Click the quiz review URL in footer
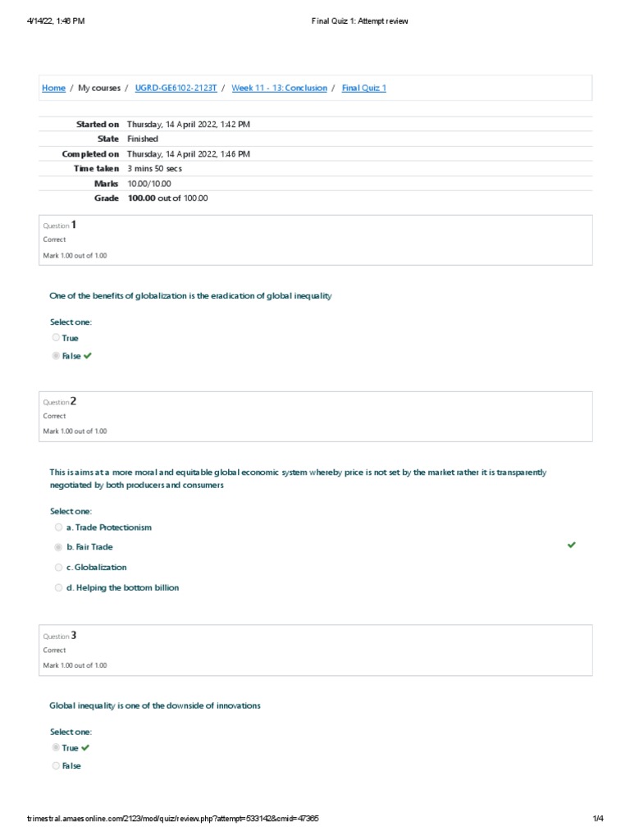The width and height of the screenshot is (630, 840). tap(173, 819)
